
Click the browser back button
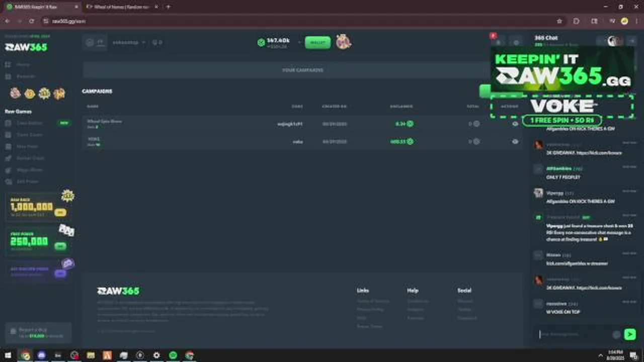[7, 21]
